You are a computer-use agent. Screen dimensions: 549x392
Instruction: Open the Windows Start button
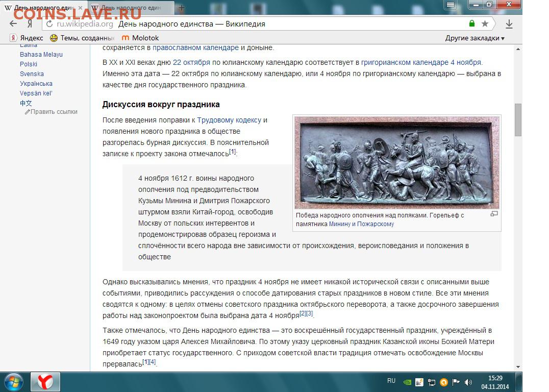pos(13,382)
